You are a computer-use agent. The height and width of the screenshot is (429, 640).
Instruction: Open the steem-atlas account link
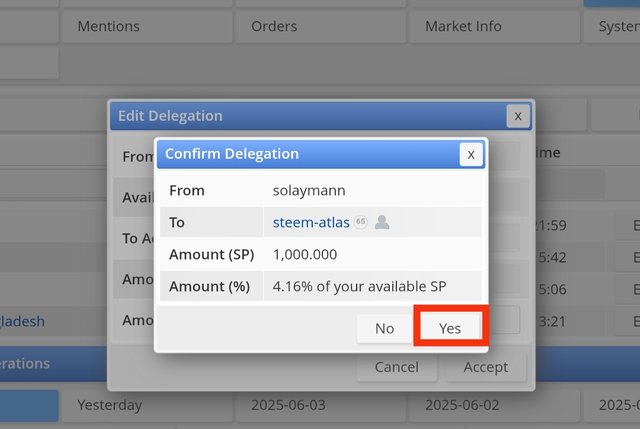click(x=311, y=222)
